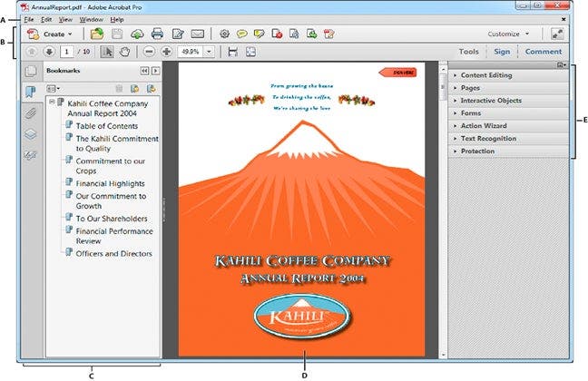Show the Layers navigation panel

click(31, 133)
